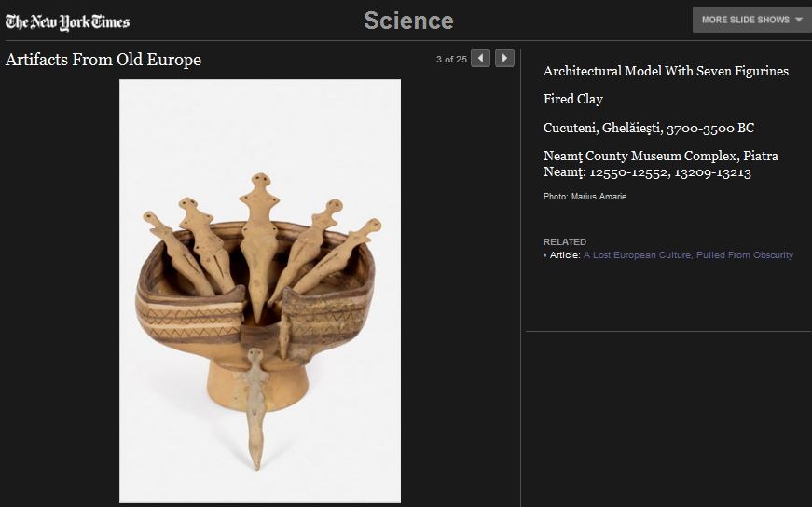812x507 pixels.
Task: Click the 'Artifacts From Old Europe' title
Action: pyautogui.click(x=103, y=60)
